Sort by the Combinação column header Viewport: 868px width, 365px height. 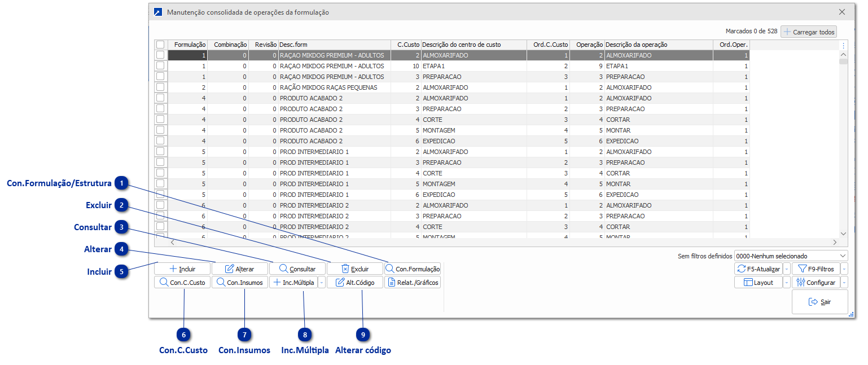coord(228,45)
